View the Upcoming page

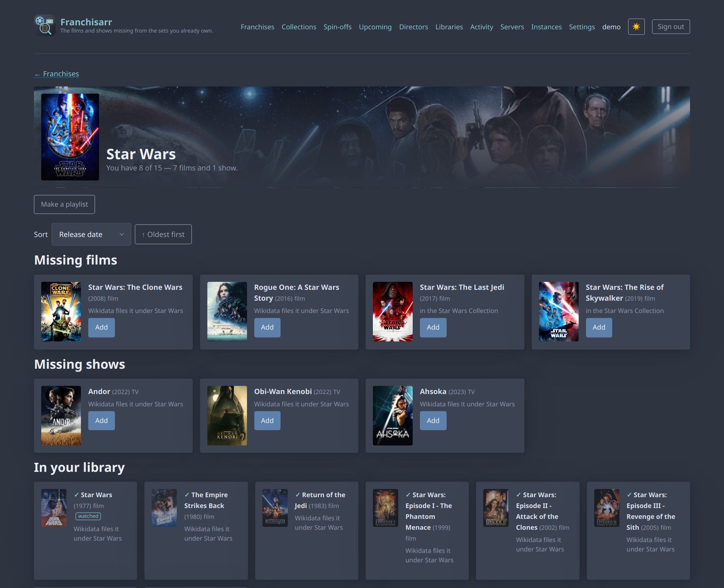[x=375, y=27]
